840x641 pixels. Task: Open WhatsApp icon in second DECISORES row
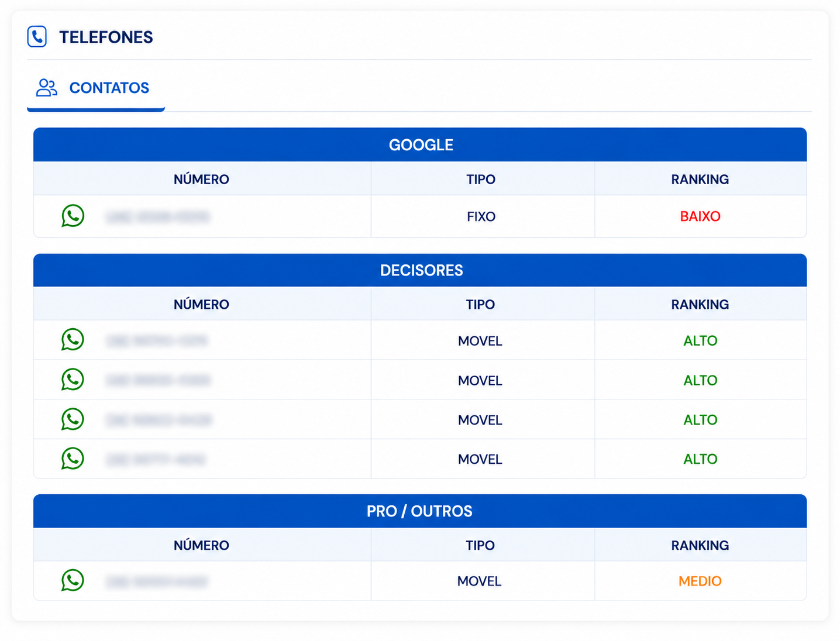coord(73,380)
